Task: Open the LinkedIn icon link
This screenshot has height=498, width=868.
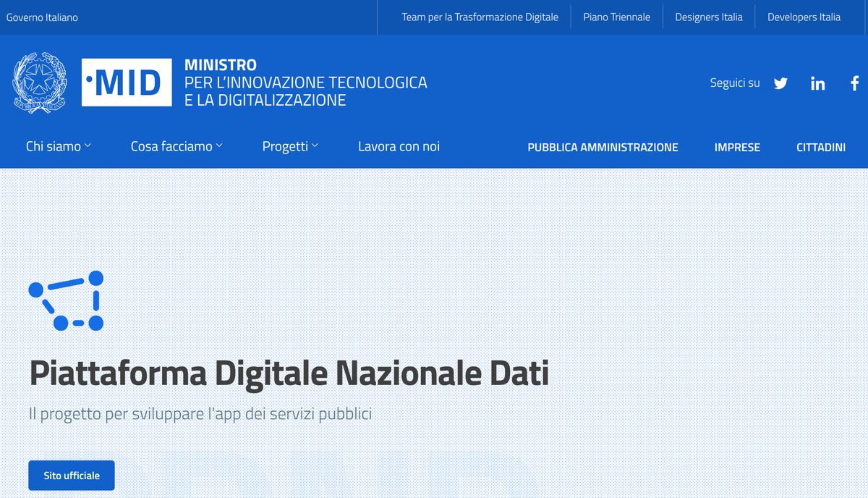Action: (818, 83)
